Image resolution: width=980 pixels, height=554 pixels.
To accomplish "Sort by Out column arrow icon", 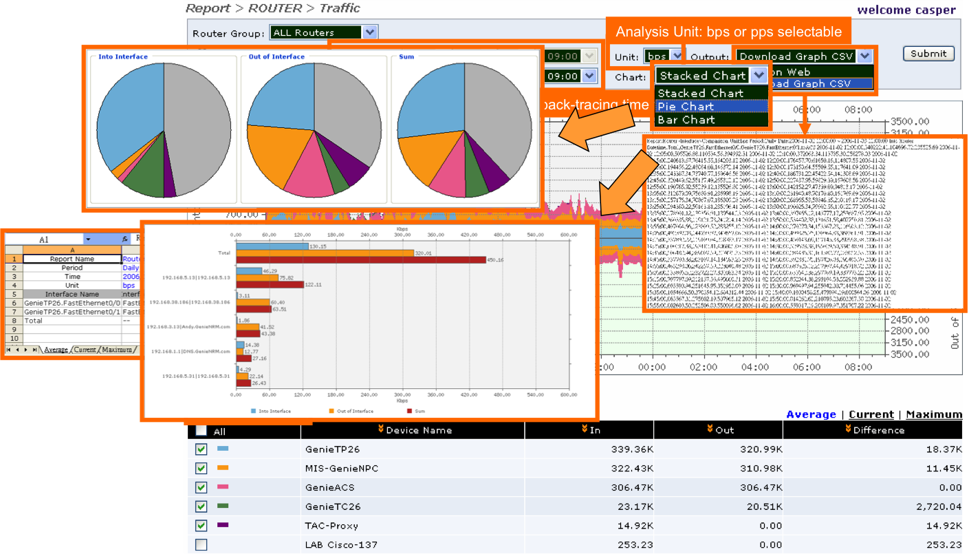I will [x=710, y=429].
